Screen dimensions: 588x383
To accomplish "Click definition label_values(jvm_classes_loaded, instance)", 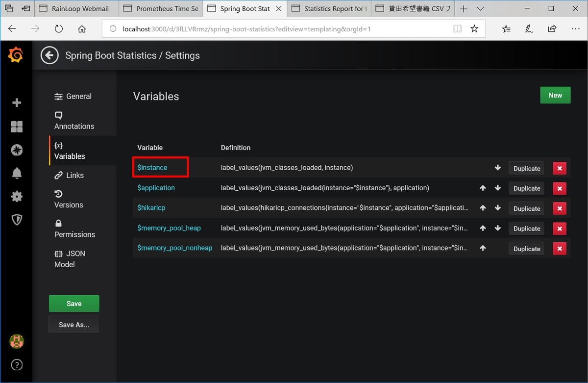I will click(x=287, y=168).
